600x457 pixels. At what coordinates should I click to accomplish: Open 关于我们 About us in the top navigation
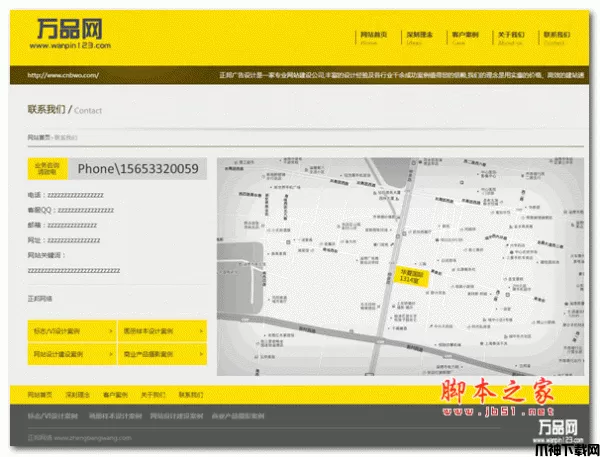coord(510,38)
